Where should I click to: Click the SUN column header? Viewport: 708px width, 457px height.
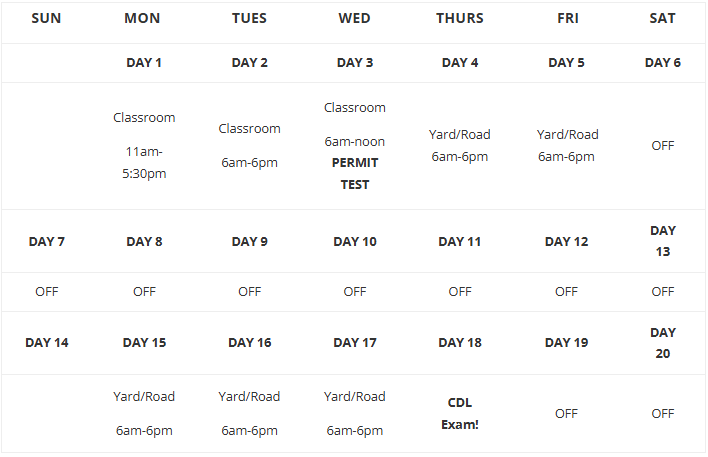[47, 18]
